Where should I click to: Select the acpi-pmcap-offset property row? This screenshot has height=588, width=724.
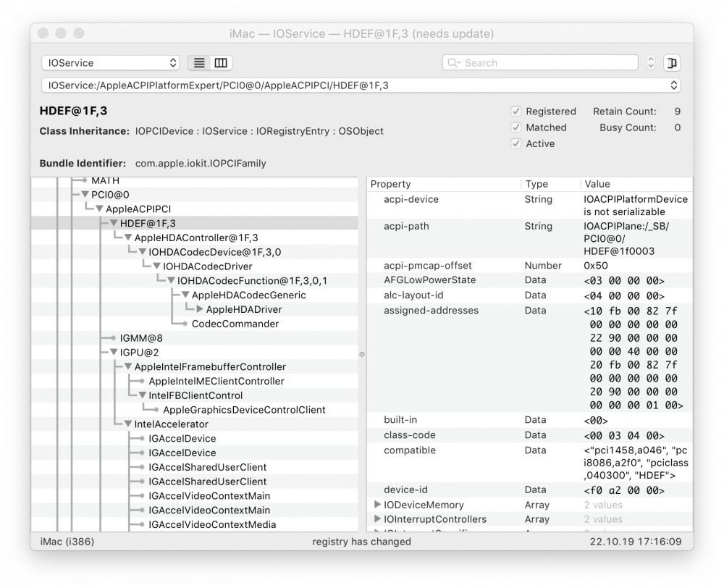530,266
